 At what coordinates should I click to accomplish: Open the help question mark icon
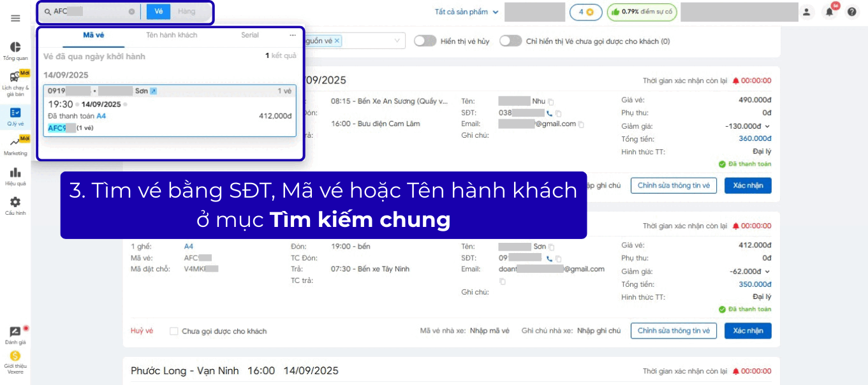[852, 11]
